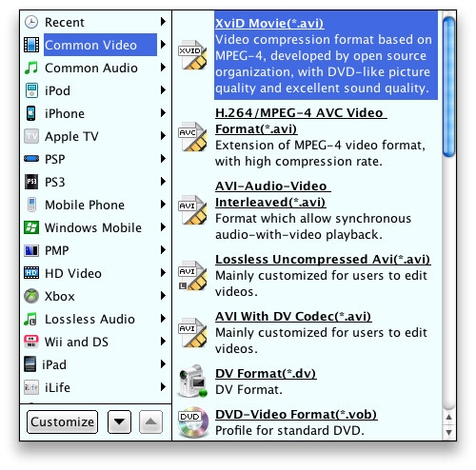Expand the Recent submenu arrow
The image size is (476, 470).
(163, 22)
